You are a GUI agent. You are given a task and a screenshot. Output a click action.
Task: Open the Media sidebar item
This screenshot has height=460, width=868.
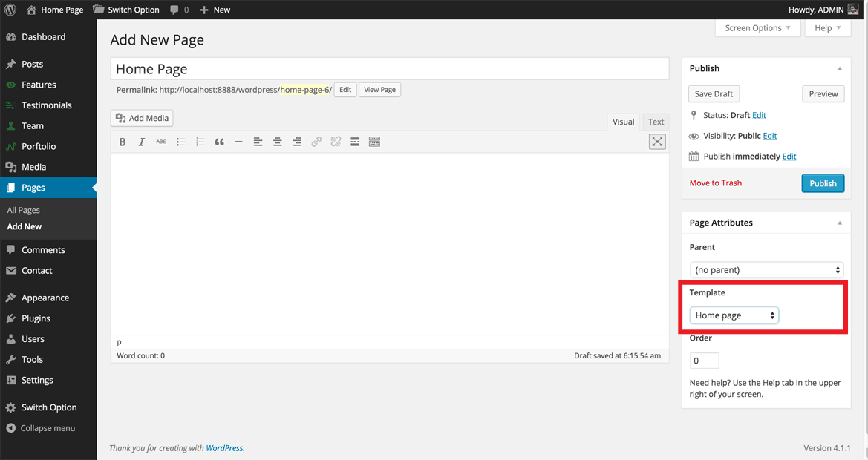click(x=35, y=167)
